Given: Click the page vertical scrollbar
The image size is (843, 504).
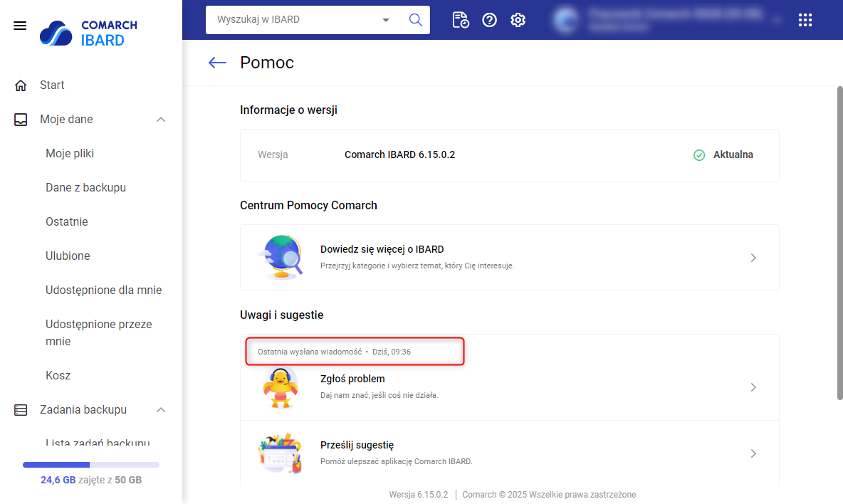Looking at the screenshot, I should (839, 243).
